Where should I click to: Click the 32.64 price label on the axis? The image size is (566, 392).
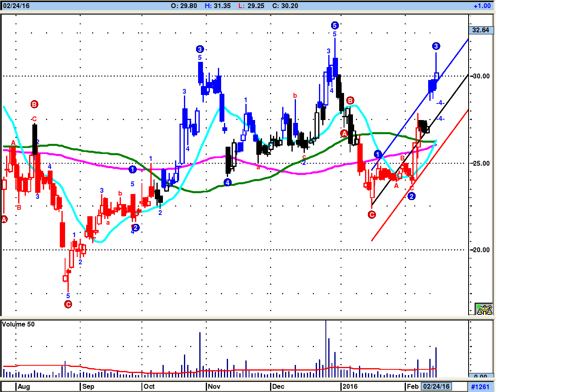tap(481, 30)
